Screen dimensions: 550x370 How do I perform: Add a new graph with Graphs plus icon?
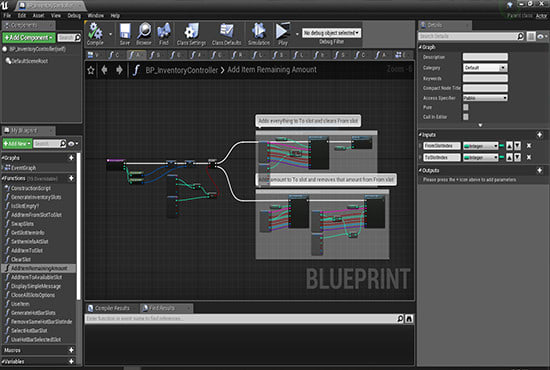point(71,158)
